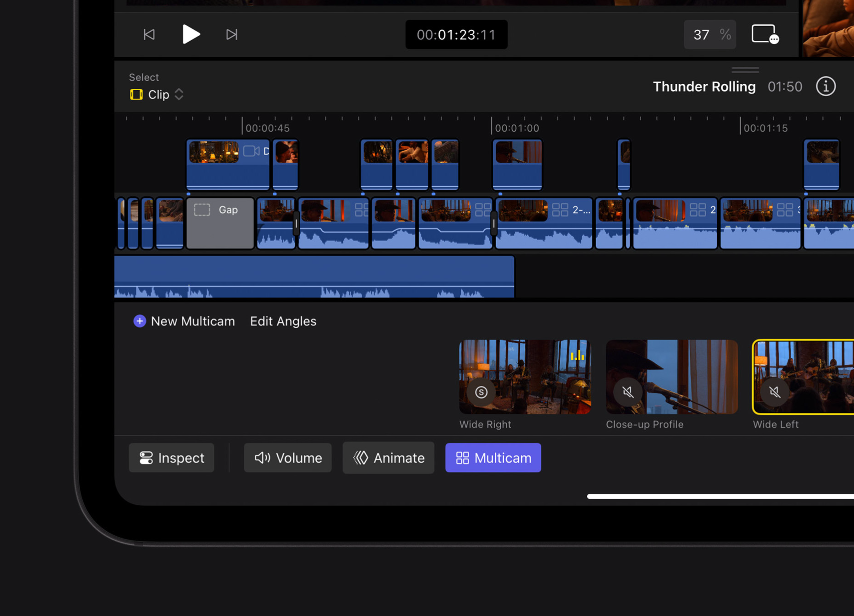854x616 pixels.
Task: Click the Play button
Action: 191,34
